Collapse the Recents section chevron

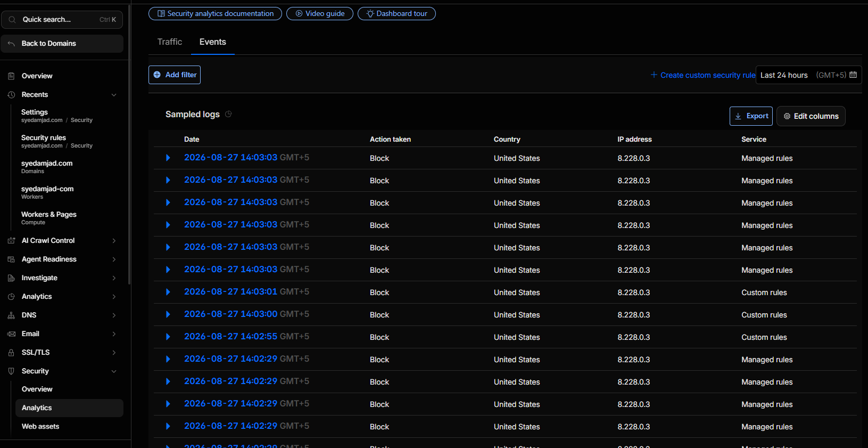(114, 95)
